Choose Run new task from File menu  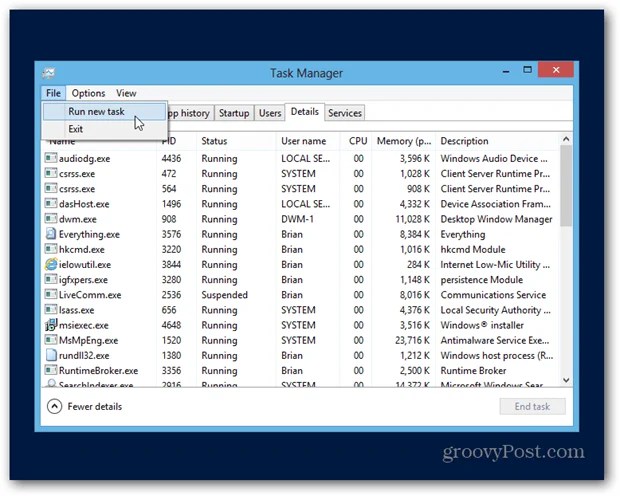[104, 112]
